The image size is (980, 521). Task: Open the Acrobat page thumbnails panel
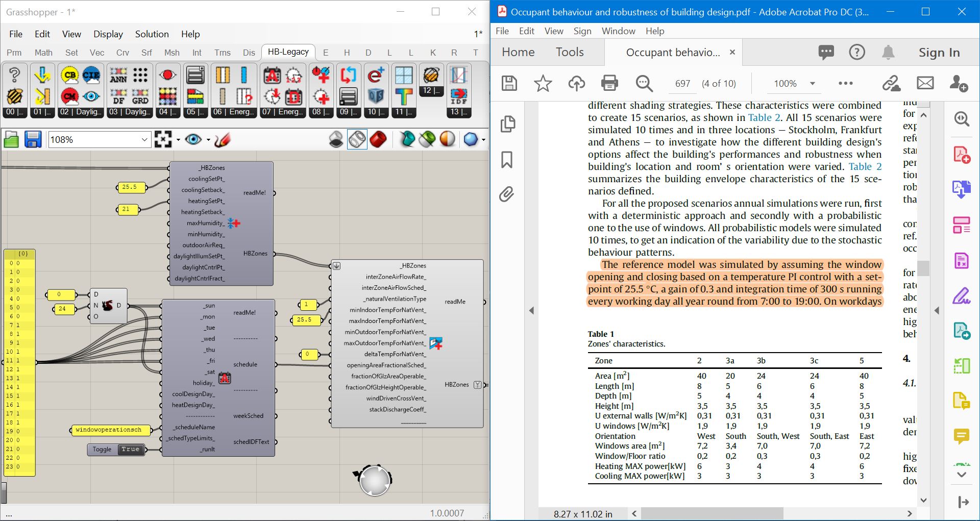point(508,124)
